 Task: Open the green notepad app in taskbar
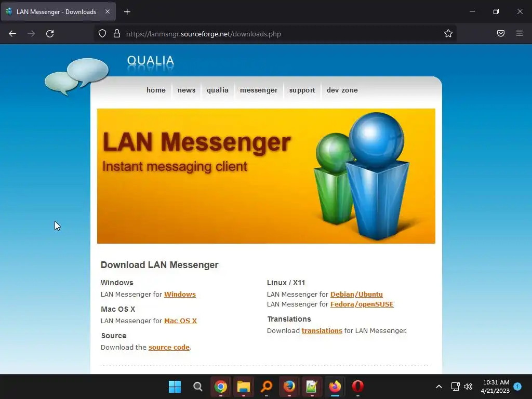pos(312,387)
